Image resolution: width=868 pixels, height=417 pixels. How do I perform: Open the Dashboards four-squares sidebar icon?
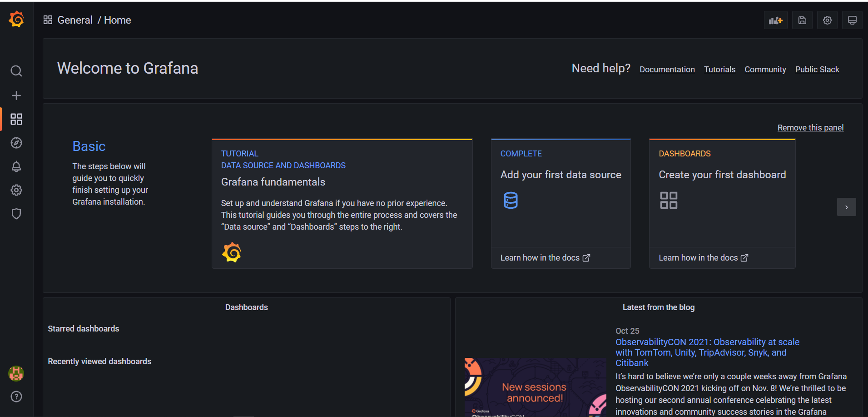click(x=16, y=119)
